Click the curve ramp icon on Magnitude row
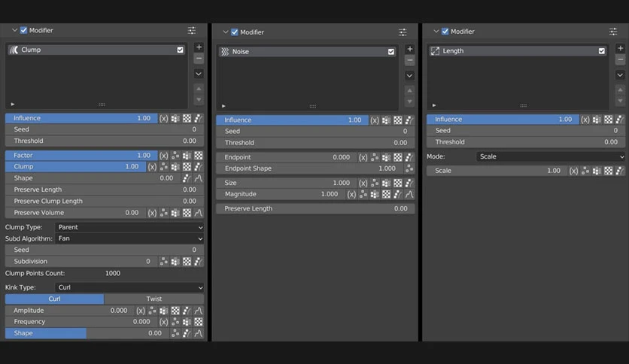629x364 pixels. point(409,195)
